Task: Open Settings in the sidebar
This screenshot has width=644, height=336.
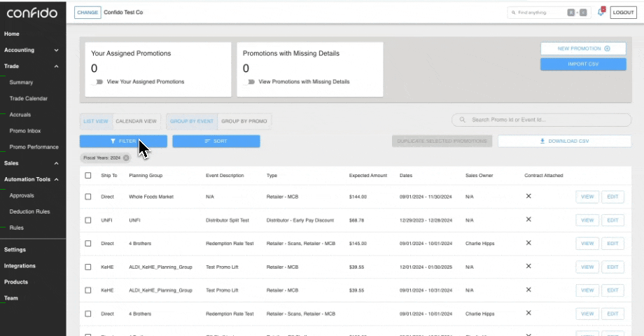Action: 15,250
